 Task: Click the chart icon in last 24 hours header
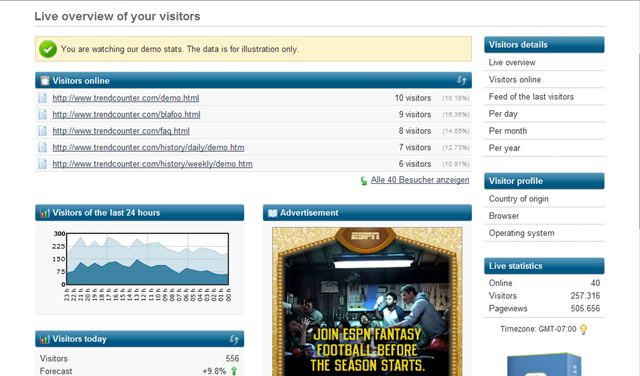(x=45, y=213)
